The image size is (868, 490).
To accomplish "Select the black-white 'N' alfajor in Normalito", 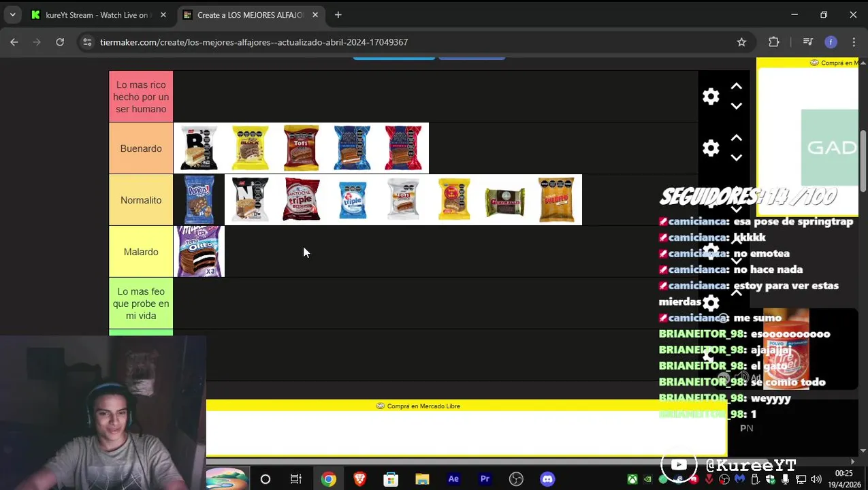I will click(250, 199).
